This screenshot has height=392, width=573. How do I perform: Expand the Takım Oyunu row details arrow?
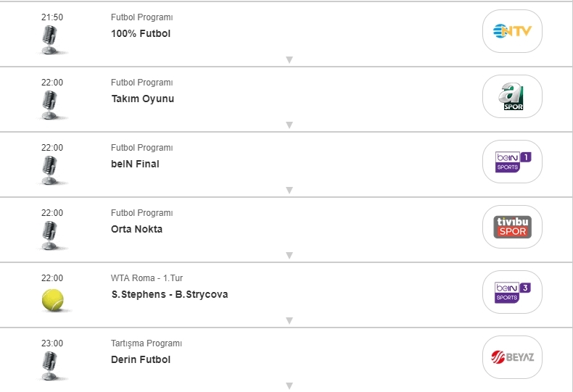[289, 125]
